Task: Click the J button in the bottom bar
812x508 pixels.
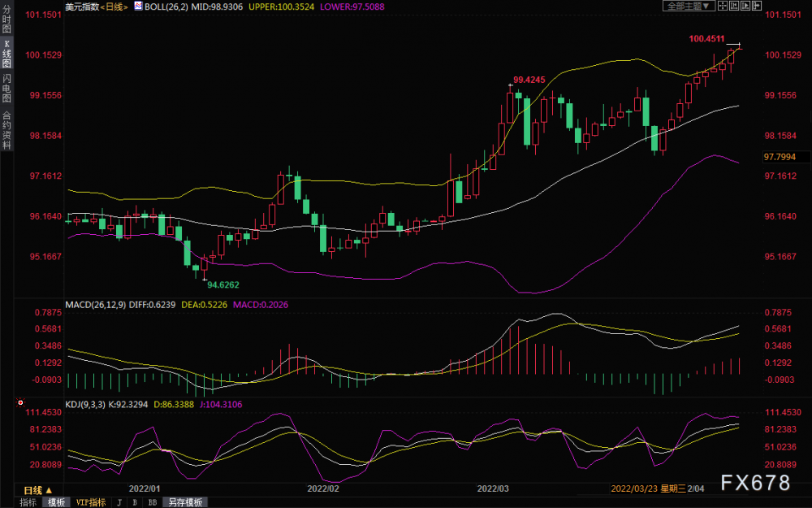Action: point(119,502)
